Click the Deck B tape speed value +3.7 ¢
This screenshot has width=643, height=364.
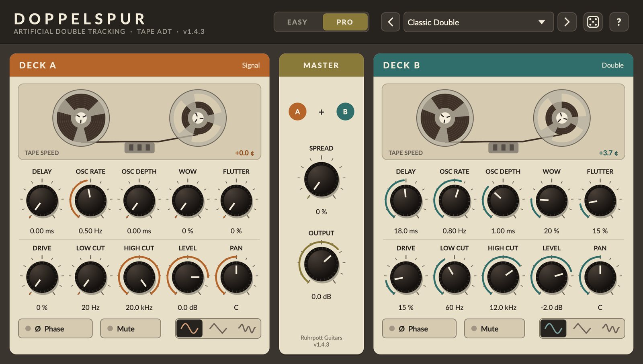608,153
